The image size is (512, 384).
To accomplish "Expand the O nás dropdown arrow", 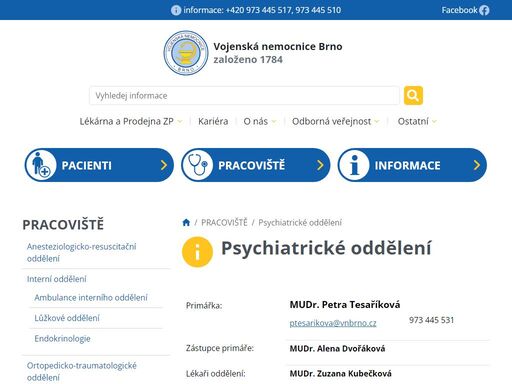I will tap(274, 122).
